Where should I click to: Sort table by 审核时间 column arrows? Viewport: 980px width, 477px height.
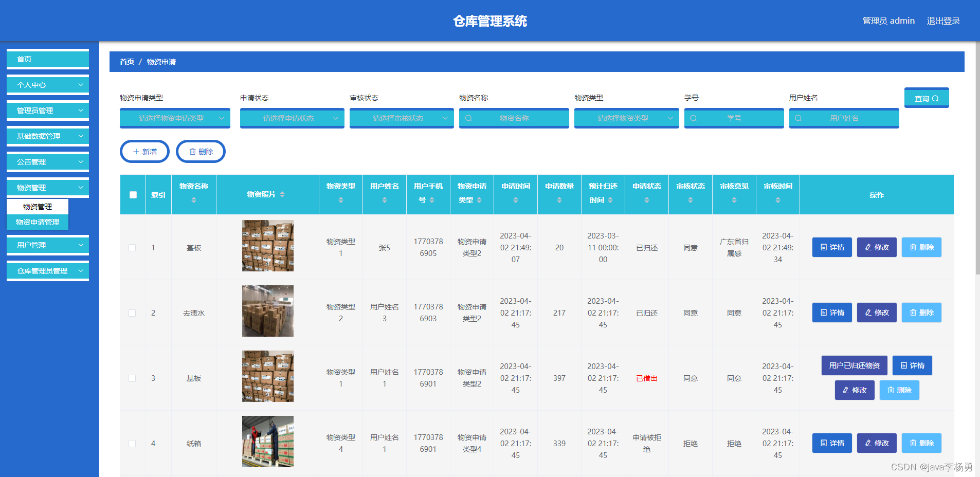tap(778, 200)
